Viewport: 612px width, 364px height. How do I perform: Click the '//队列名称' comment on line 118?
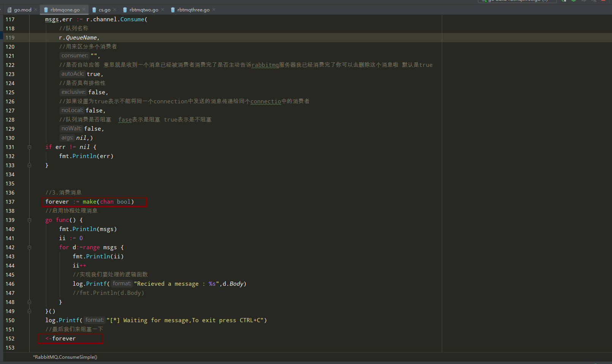coord(74,28)
